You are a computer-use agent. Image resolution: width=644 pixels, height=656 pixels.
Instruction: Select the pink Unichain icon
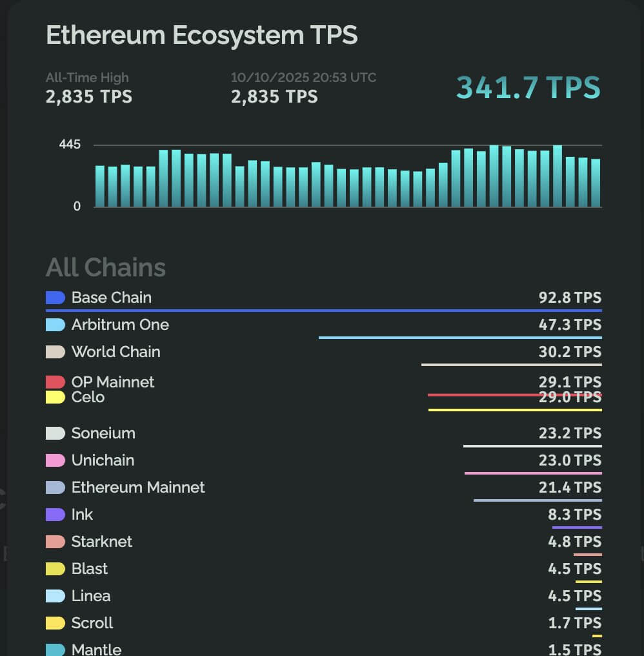(x=54, y=460)
